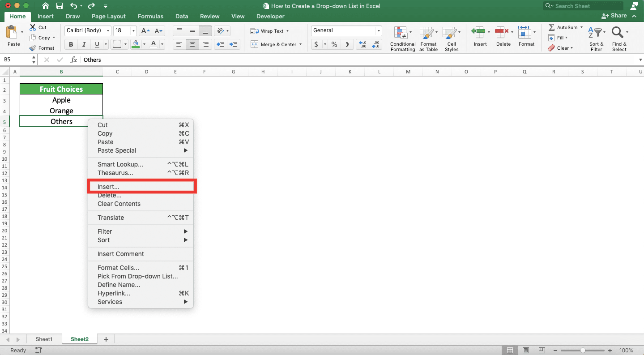Open the Quick Access Toolbar customize arrow
Image resolution: width=644 pixels, height=355 pixels.
coord(106,6)
